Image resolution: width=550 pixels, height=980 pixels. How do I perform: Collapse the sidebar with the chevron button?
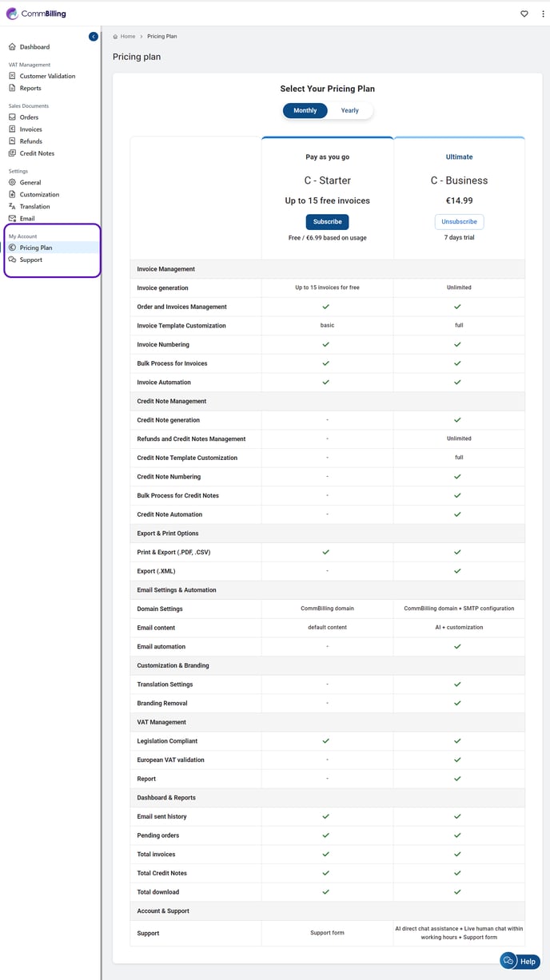[94, 37]
